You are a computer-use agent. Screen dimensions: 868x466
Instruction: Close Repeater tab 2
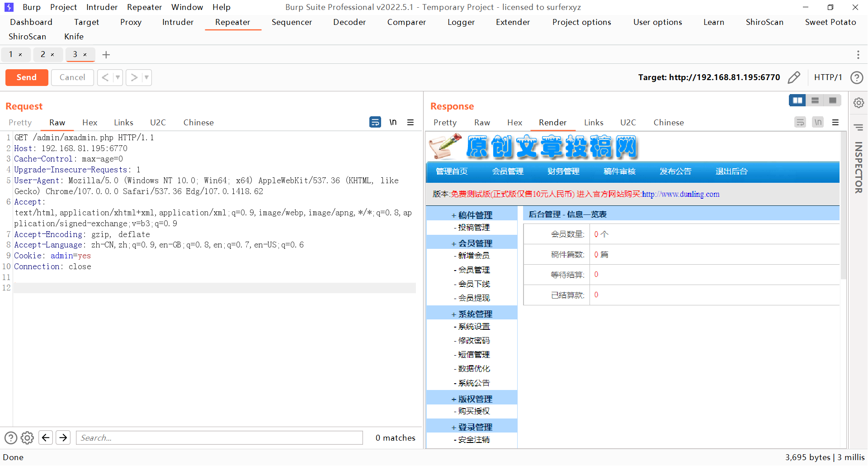point(52,55)
